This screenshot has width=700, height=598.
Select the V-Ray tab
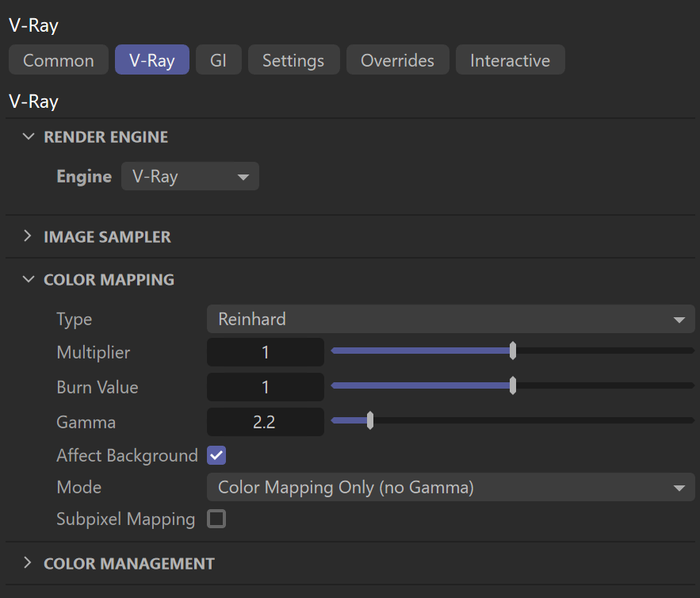tap(151, 59)
